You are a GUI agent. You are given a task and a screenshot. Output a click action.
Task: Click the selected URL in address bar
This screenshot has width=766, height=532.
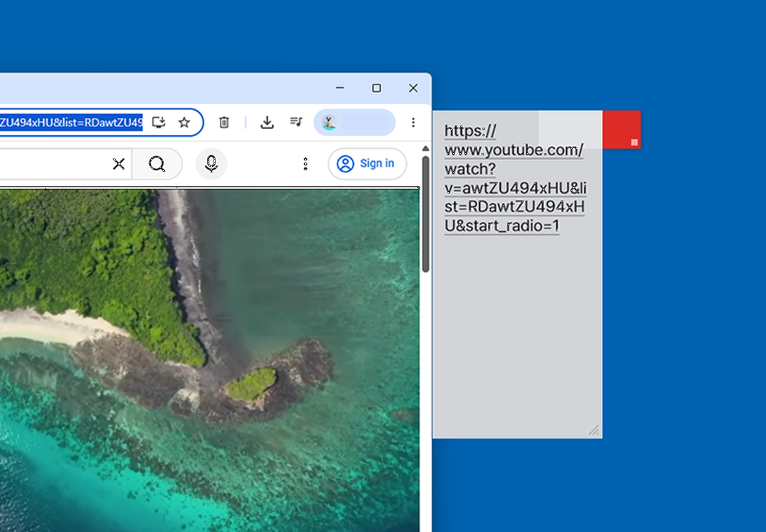click(x=72, y=122)
